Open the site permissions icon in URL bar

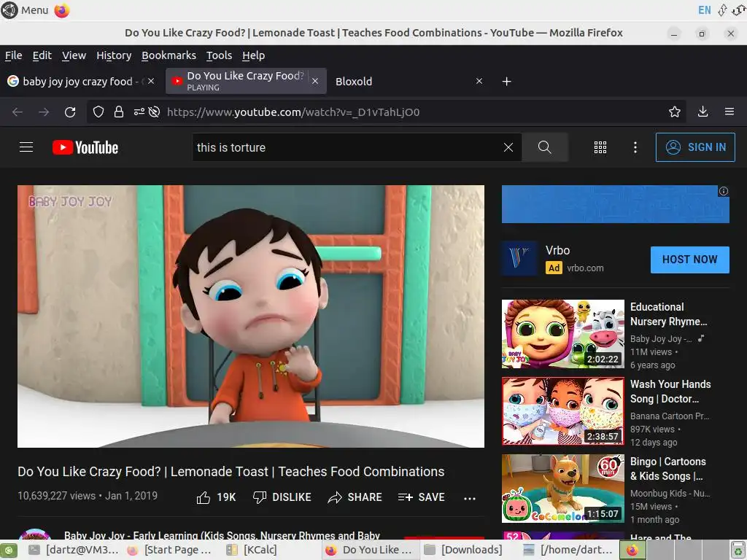click(x=139, y=112)
